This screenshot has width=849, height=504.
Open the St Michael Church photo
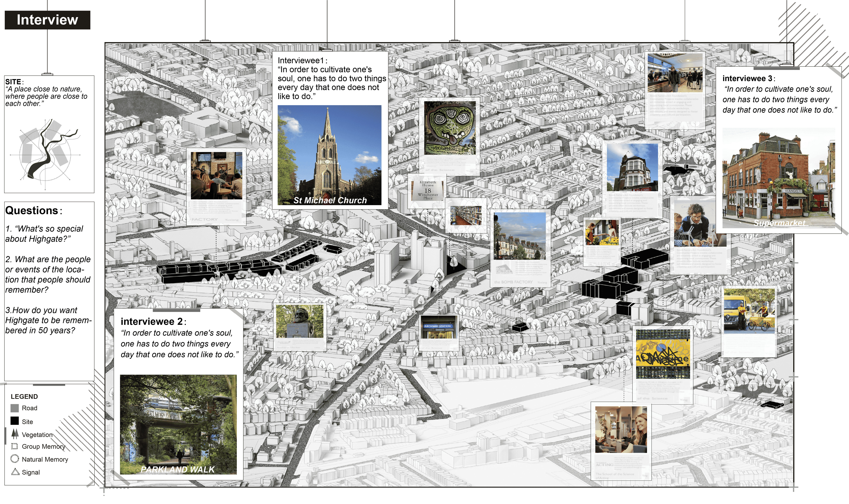click(329, 155)
